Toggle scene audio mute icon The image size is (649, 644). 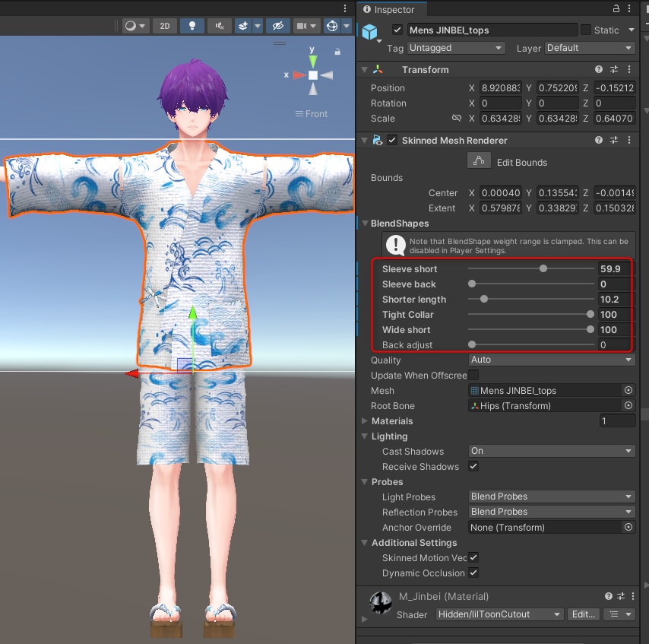[x=220, y=26]
